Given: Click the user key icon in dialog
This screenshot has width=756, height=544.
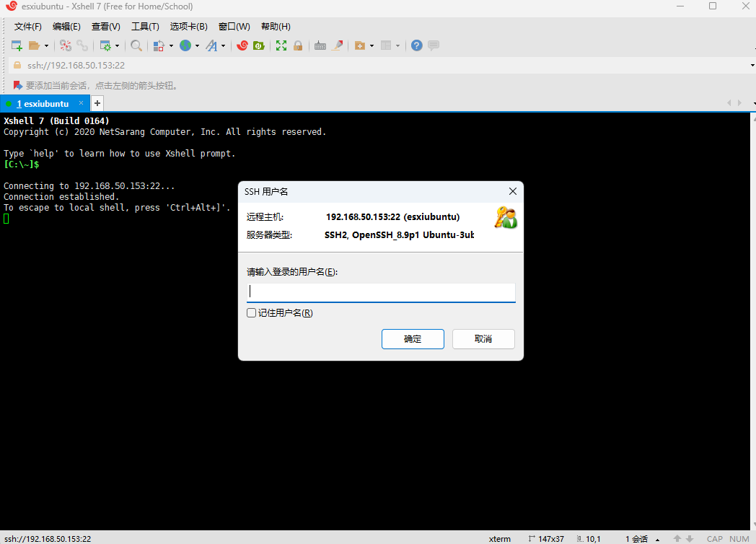Looking at the screenshot, I should point(506,217).
